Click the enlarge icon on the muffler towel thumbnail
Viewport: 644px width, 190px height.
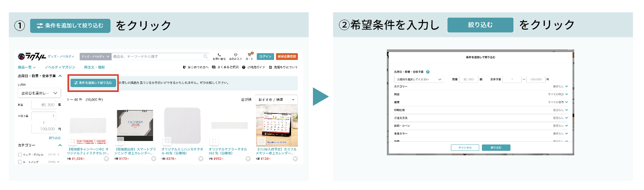click(214, 141)
